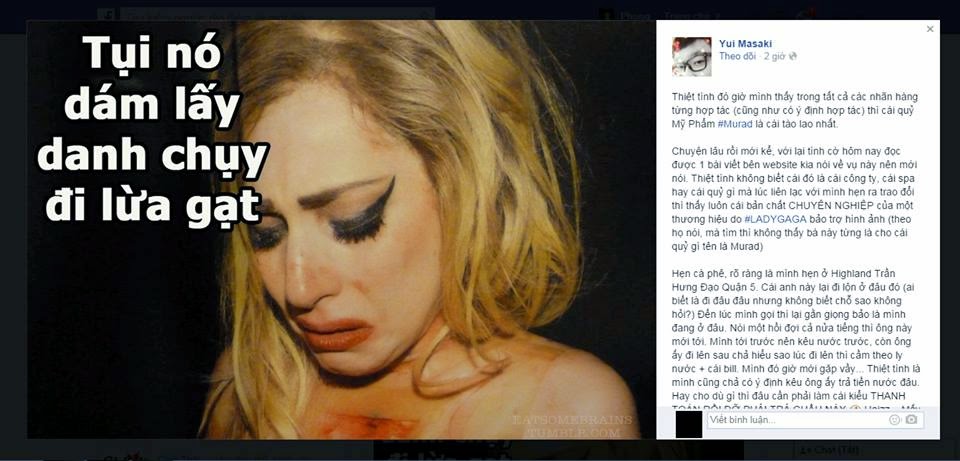Open Yui Masaki's profile picture
Image resolution: width=960 pixels, height=461 pixels.
coord(691,56)
